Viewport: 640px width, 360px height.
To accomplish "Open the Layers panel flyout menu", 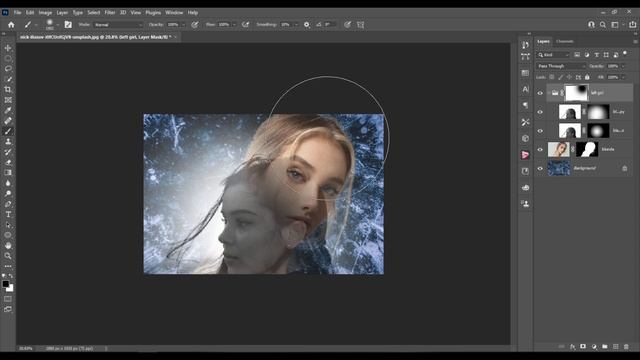I will point(635,41).
